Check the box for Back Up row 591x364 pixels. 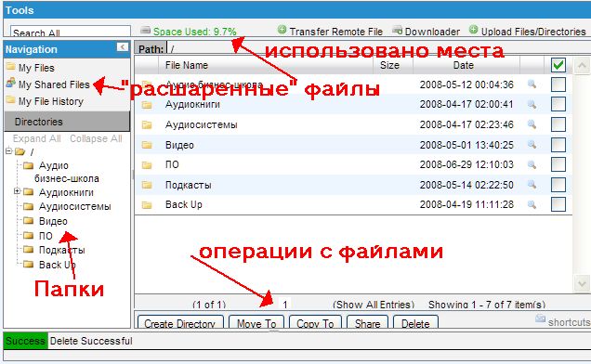558,204
